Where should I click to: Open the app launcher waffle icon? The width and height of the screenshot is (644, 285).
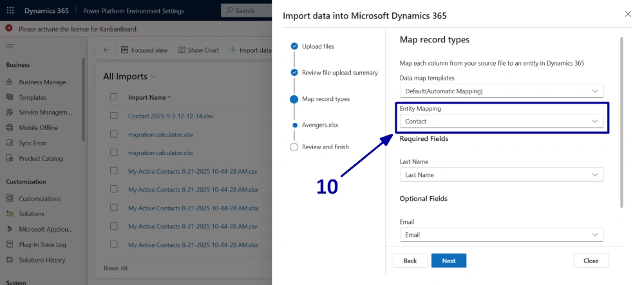tap(10, 11)
